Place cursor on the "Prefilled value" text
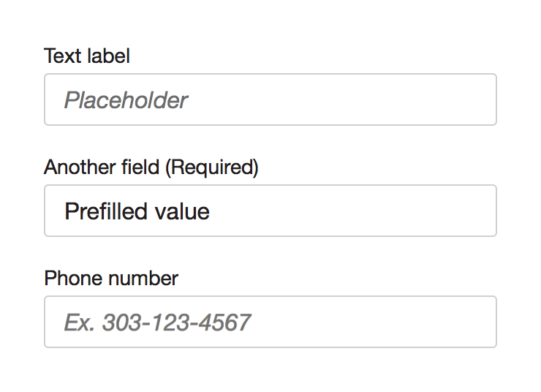This screenshot has height=392, width=541. [x=137, y=211]
